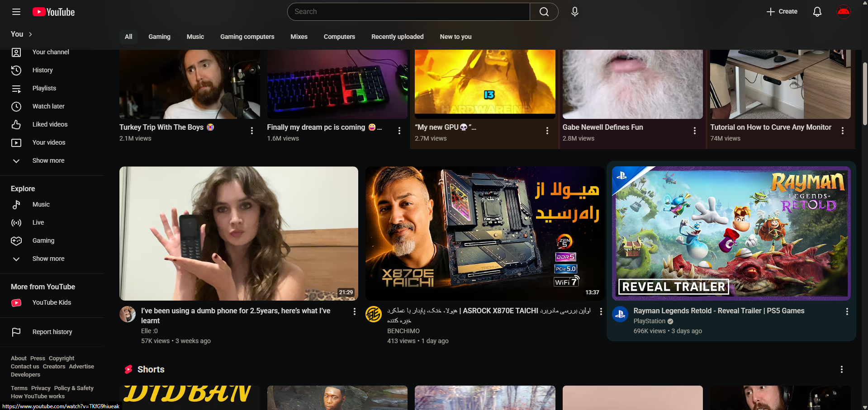Open Report history
The image size is (868, 410).
point(52,332)
